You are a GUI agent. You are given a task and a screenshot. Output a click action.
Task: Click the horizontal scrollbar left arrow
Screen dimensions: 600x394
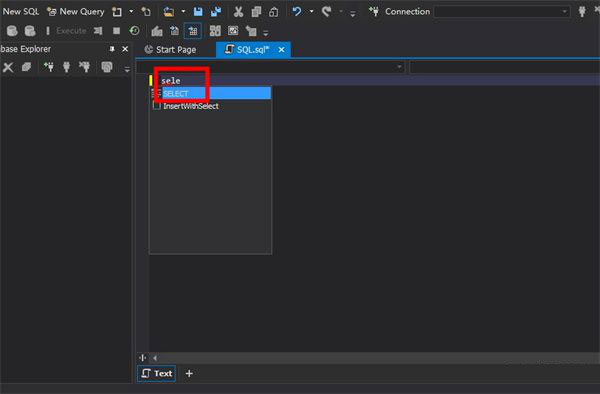(155, 358)
